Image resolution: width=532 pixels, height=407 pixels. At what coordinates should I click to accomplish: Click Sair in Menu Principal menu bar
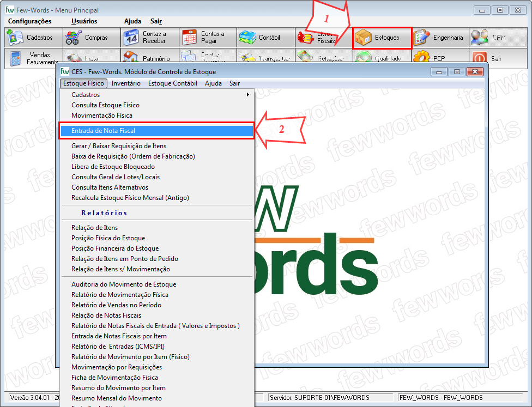point(156,21)
